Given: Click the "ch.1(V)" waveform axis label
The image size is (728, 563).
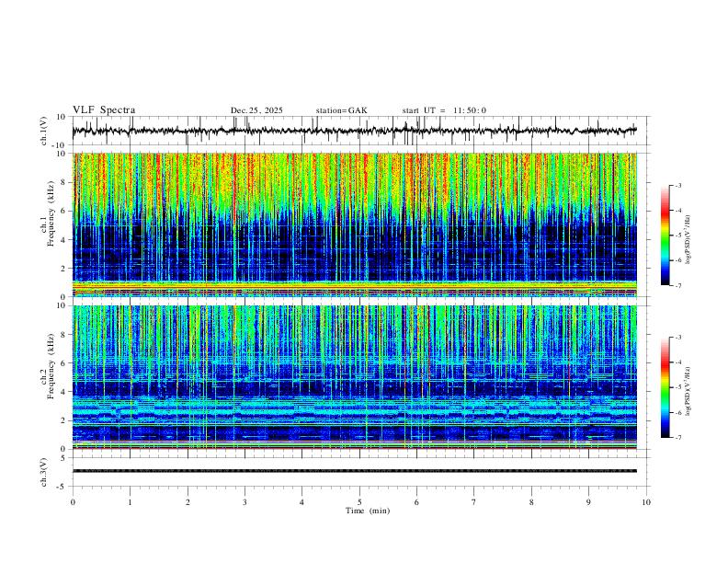Looking at the screenshot, I should pos(44,131).
